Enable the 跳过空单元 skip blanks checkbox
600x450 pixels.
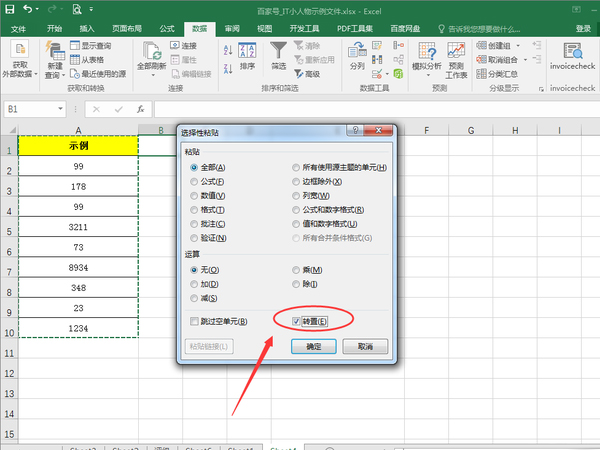click(x=196, y=321)
